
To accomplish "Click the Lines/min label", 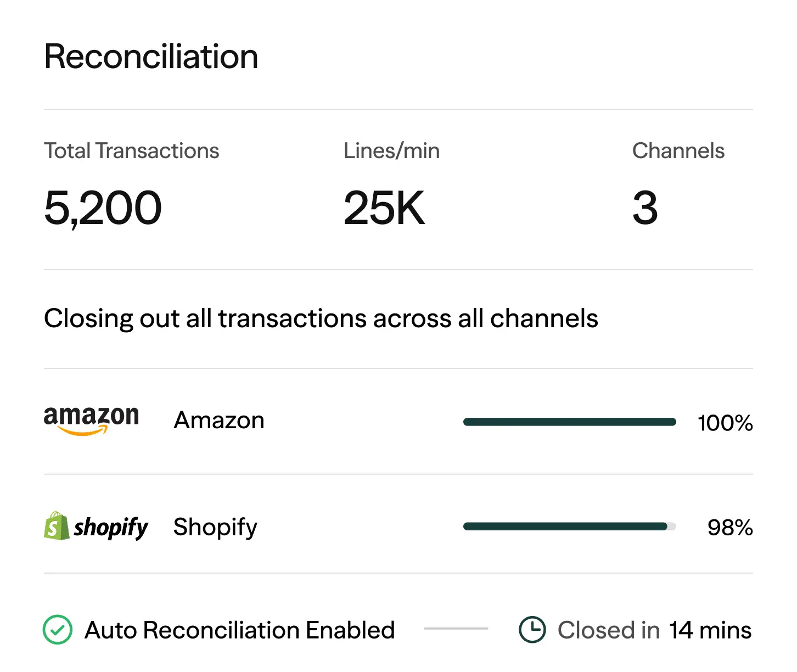I will 391,151.
